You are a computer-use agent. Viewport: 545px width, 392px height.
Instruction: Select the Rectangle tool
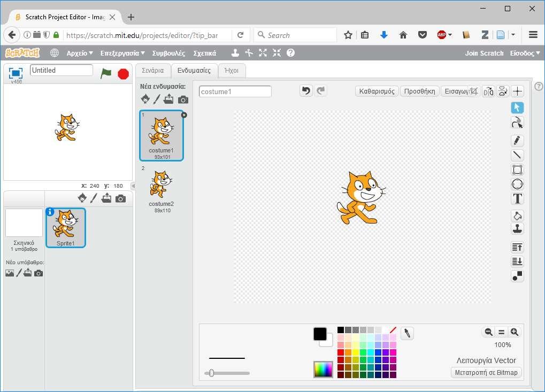pos(517,170)
